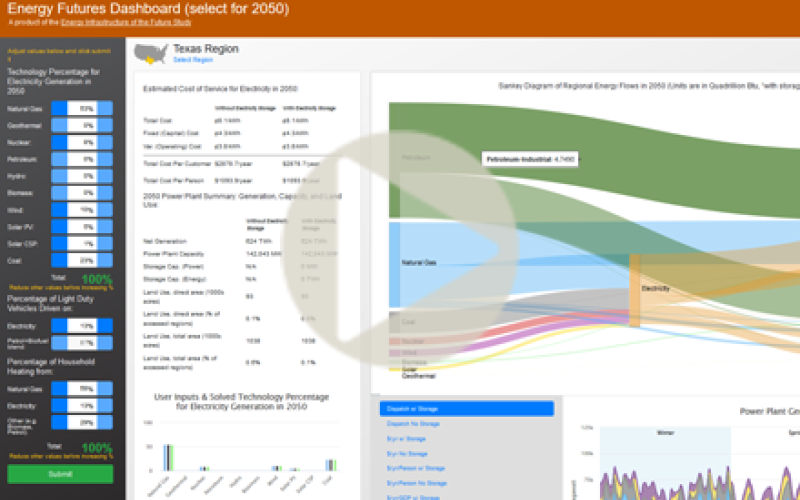Increase Electricity share for light duty vehicles
800x500 pixels.
pyautogui.click(x=112, y=326)
